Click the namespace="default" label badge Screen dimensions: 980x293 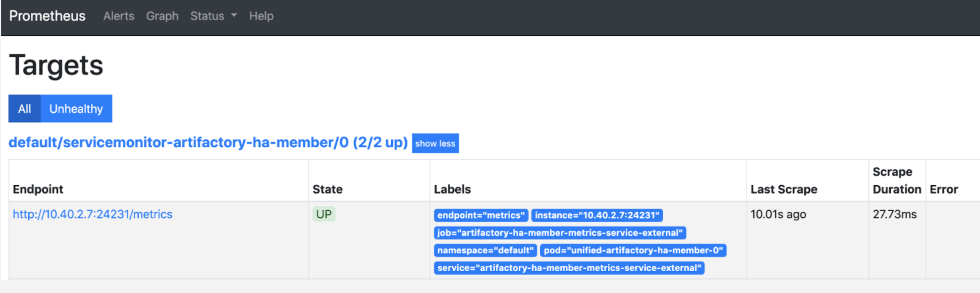[x=485, y=250]
